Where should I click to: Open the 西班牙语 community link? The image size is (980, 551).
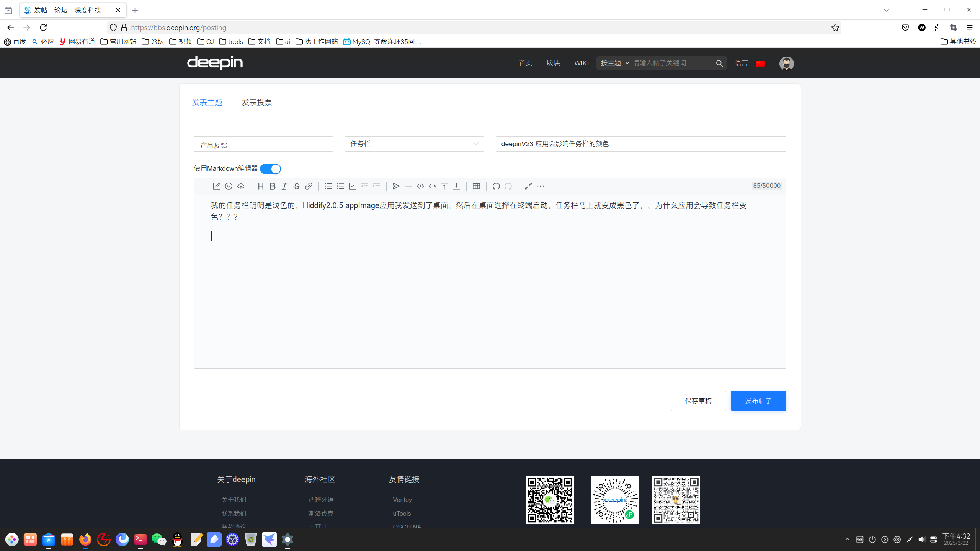[x=321, y=500]
